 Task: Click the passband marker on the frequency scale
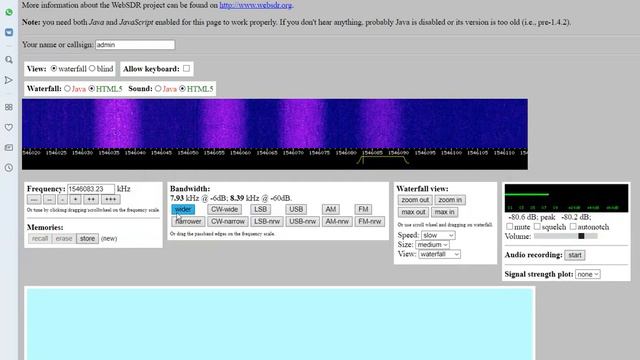point(382,160)
